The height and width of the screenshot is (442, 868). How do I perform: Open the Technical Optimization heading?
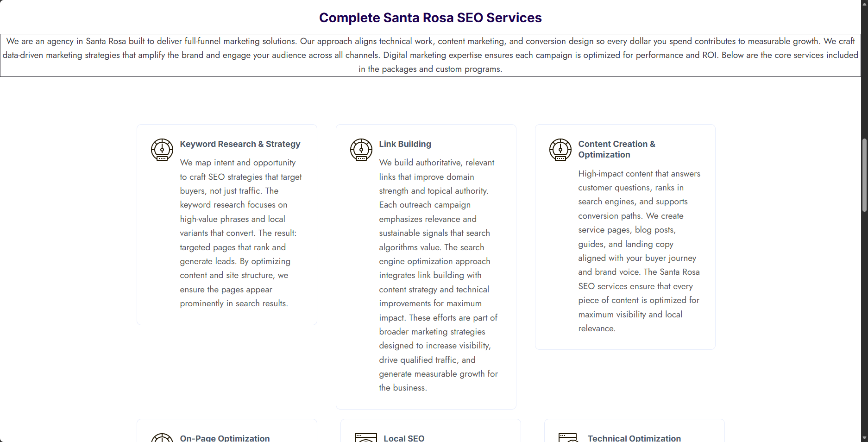pos(634,438)
